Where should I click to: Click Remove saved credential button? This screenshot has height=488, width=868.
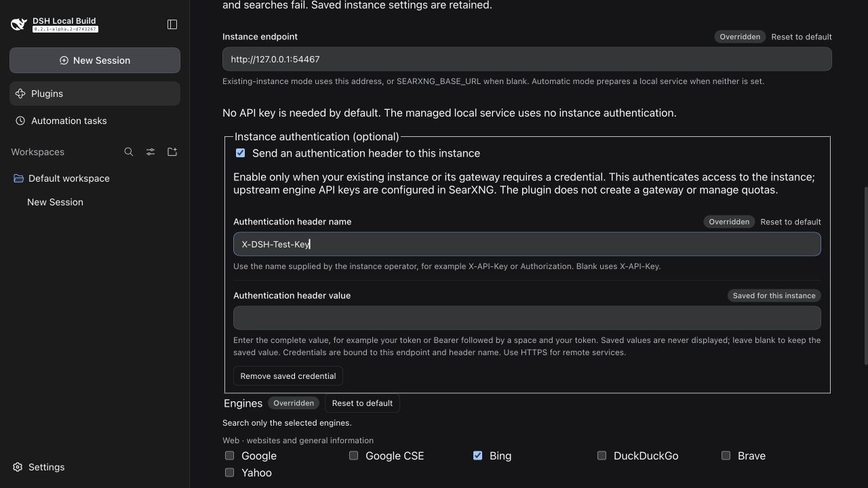point(288,376)
